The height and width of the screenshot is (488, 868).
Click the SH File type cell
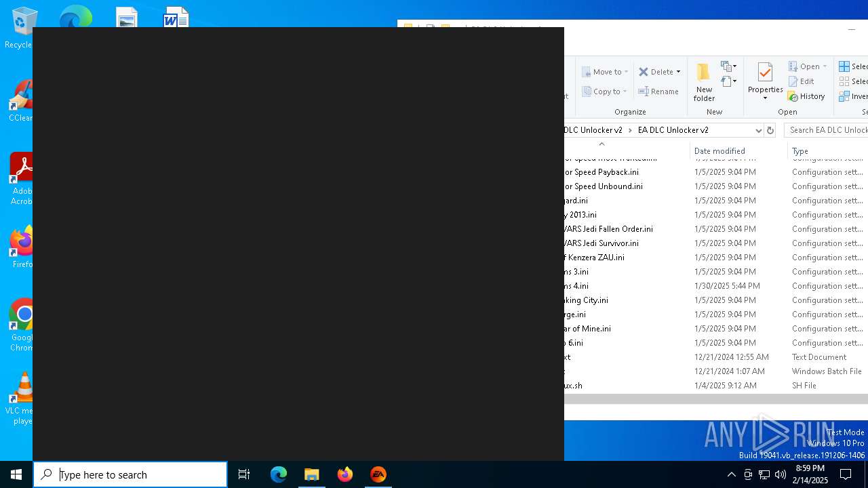point(804,386)
